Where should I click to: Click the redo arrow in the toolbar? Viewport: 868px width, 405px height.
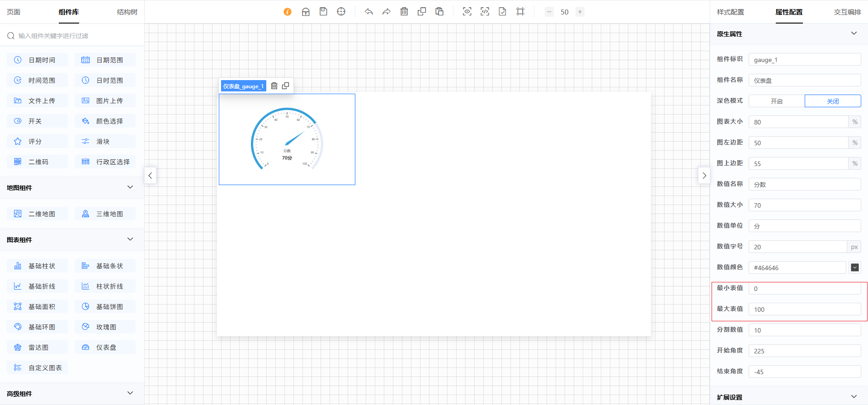pyautogui.click(x=386, y=12)
